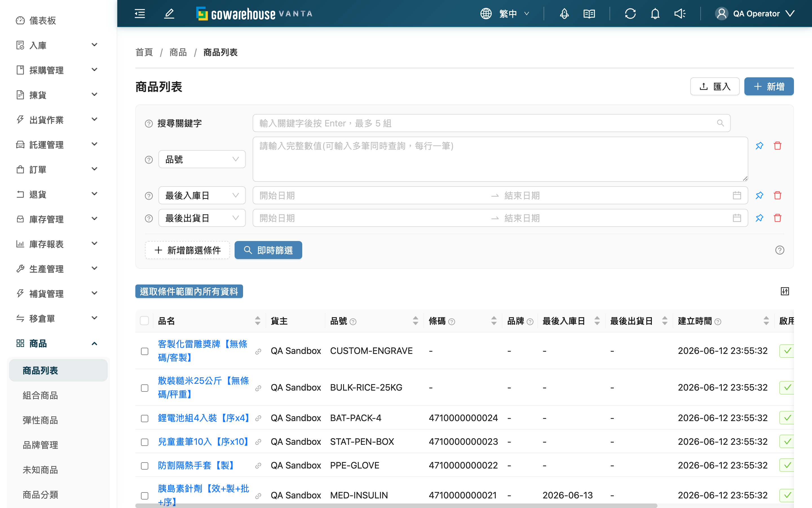Delete the 最後入庫日 filter row
This screenshot has width=812, height=508.
click(777, 195)
